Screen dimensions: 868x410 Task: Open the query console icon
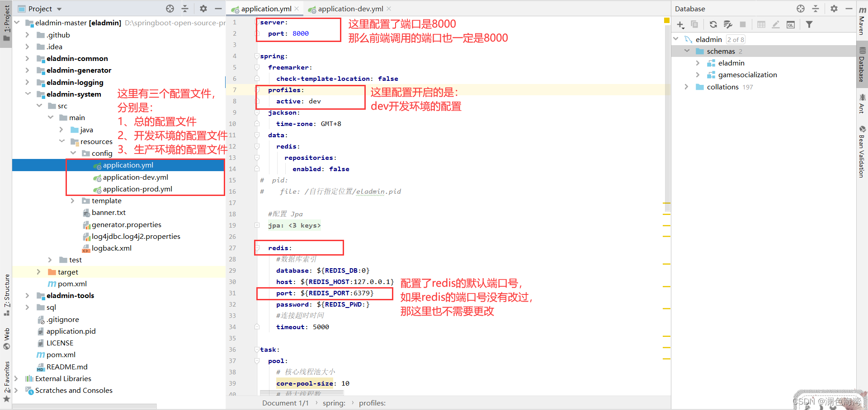791,24
